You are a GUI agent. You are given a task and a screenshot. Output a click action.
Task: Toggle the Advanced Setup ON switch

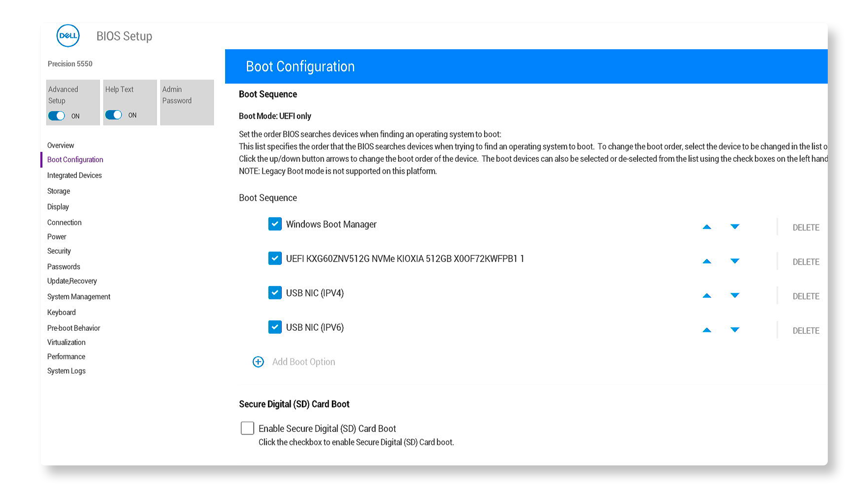point(58,115)
